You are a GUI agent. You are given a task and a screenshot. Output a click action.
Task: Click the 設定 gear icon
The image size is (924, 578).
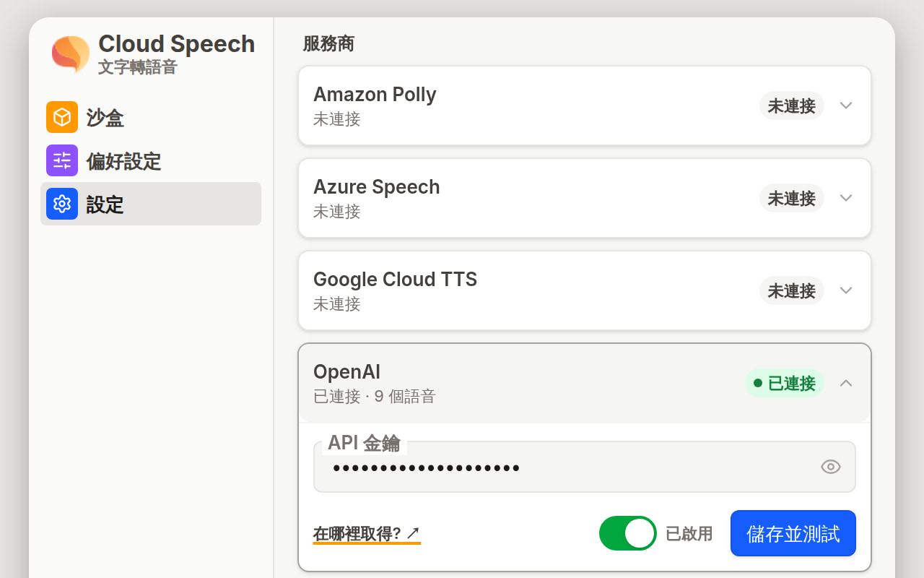tap(62, 204)
